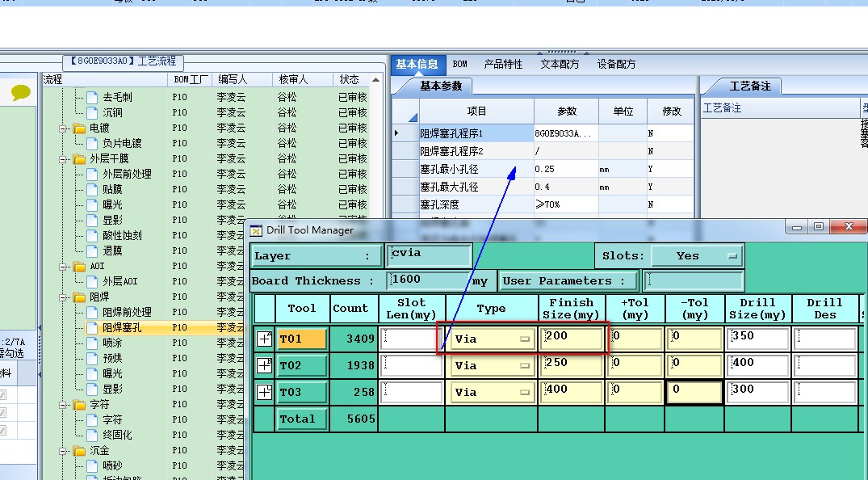868x480 pixels.
Task: Collapse the 外层干膜 tree node
Action: [63, 158]
